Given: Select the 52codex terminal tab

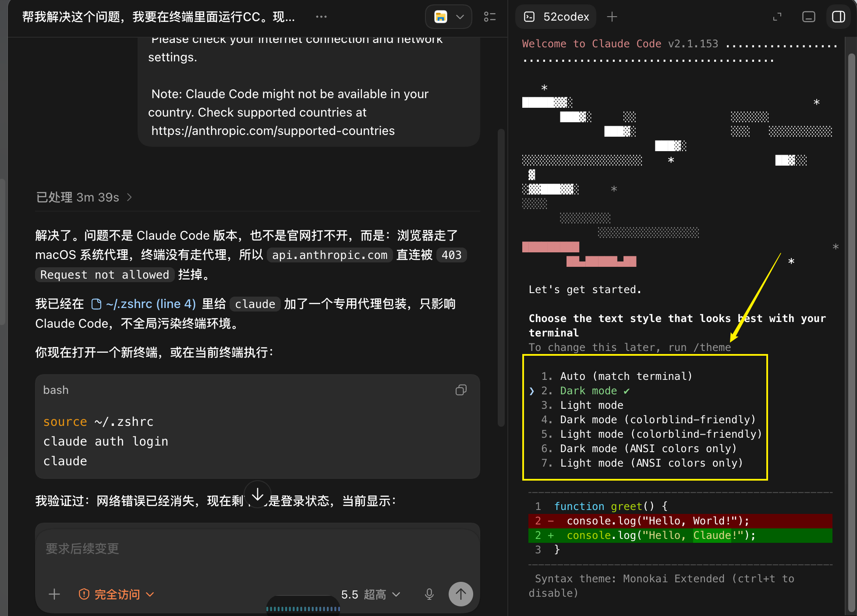Looking at the screenshot, I should (556, 17).
